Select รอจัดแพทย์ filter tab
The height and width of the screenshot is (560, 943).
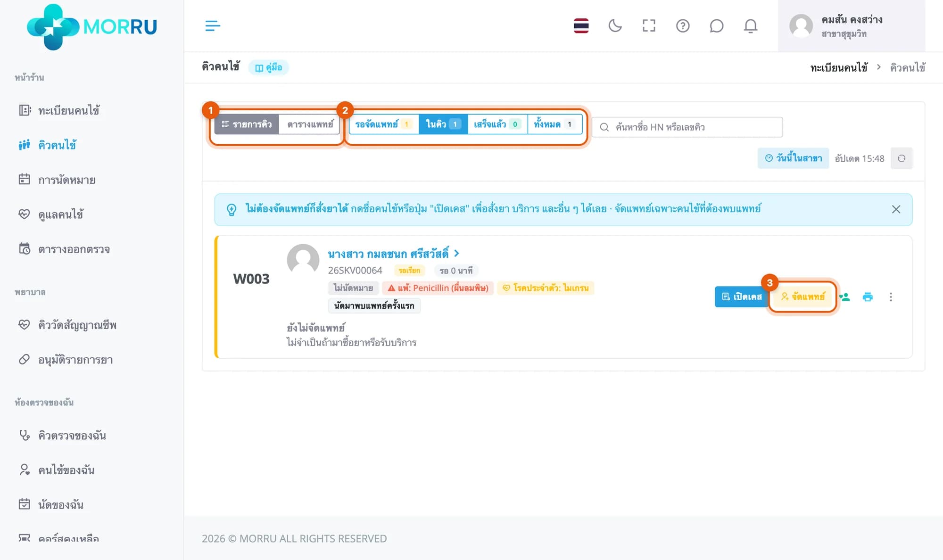(x=384, y=124)
